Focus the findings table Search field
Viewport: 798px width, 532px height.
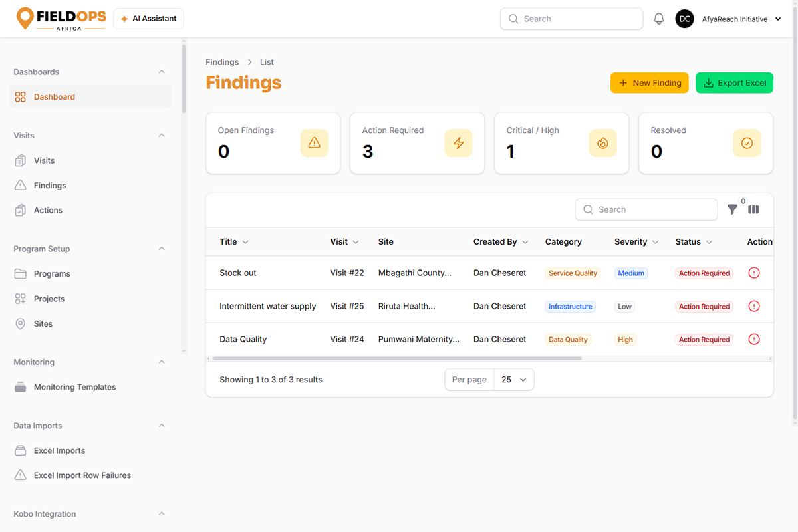646,209
